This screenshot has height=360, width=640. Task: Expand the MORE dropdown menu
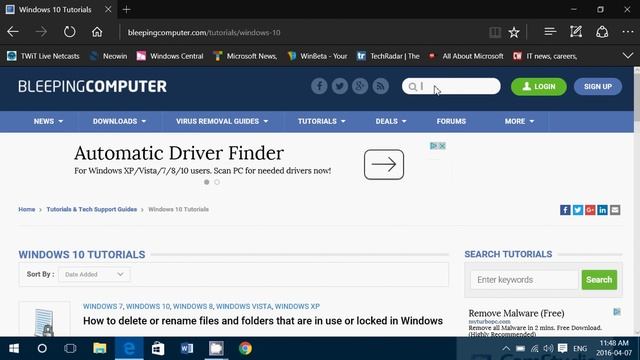pyautogui.click(x=519, y=121)
